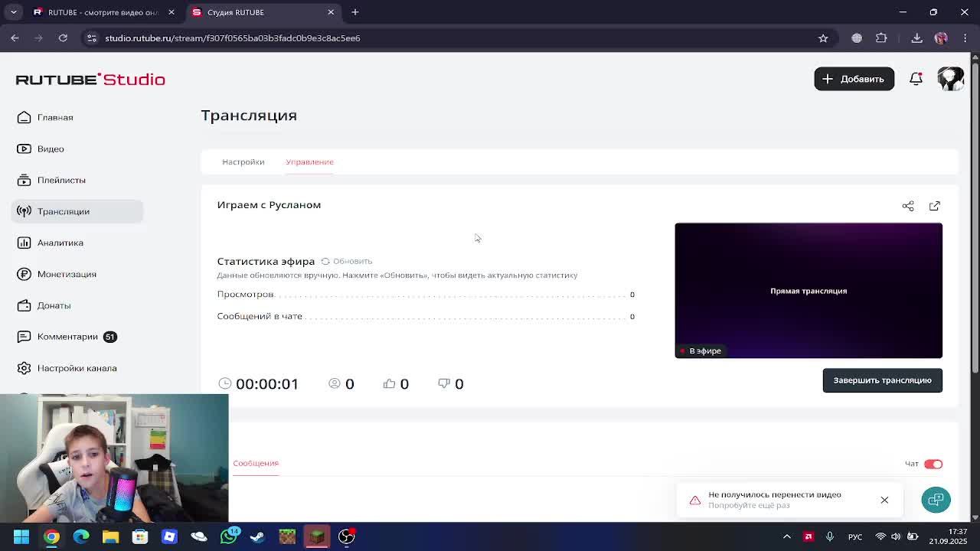Dismiss the Не получилось перенести видео notification
Image resolution: width=980 pixels, height=551 pixels.
[x=884, y=500]
